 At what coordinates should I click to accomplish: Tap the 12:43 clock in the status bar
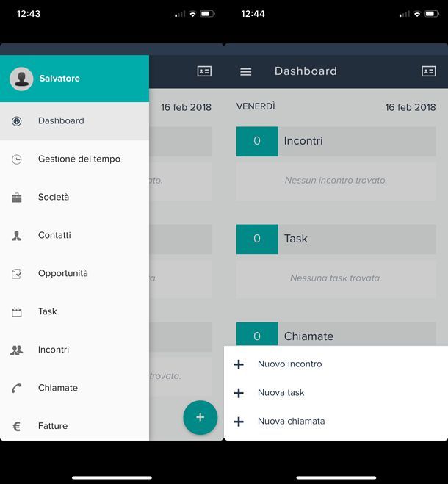point(29,14)
